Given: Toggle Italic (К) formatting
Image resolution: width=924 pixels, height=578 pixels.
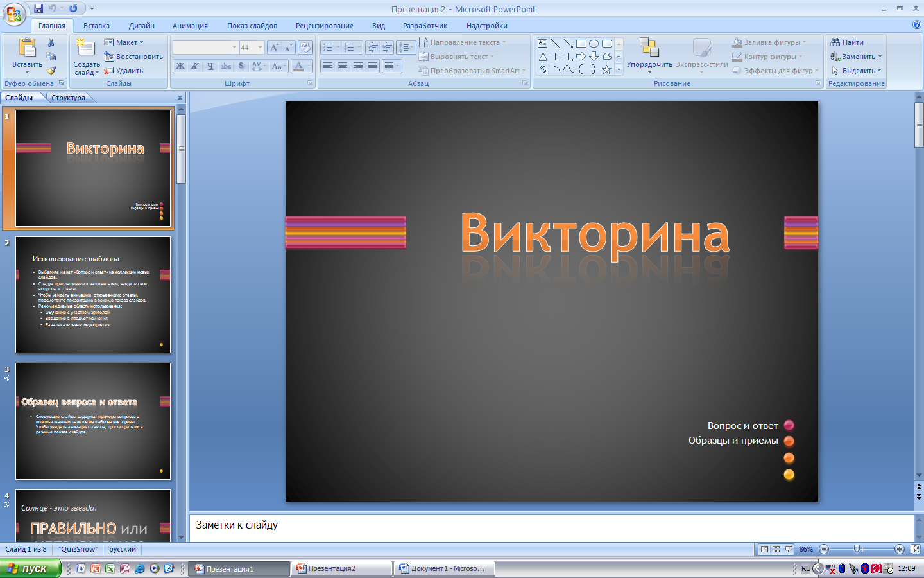Looking at the screenshot, I should (195, 66).
